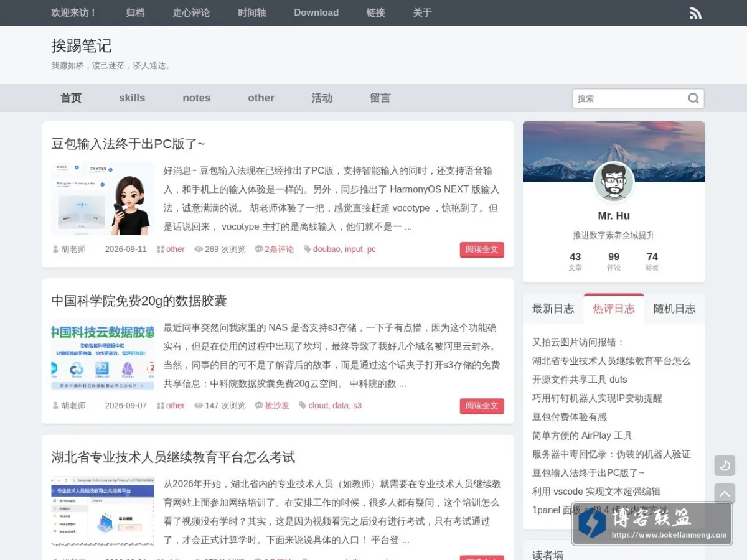Open sidebar entry 开源文件共享工具 dufs

click(x=580, y=380)
